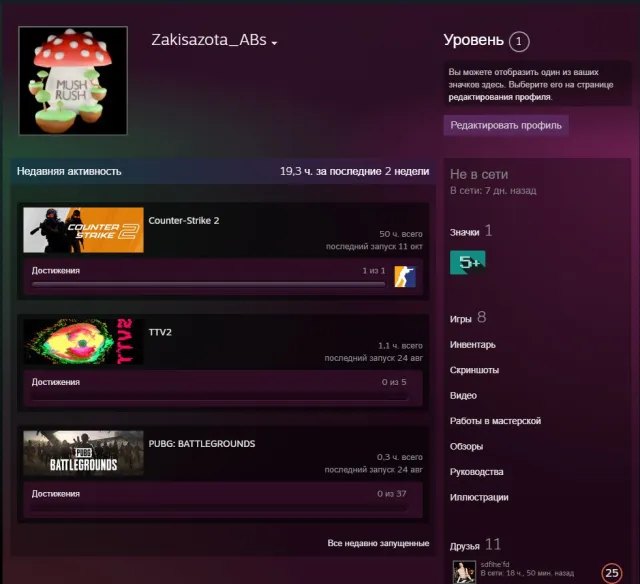Open Counter-Strike 2 Достижения progress bar
640x584 pixels.
coord(208,284)
